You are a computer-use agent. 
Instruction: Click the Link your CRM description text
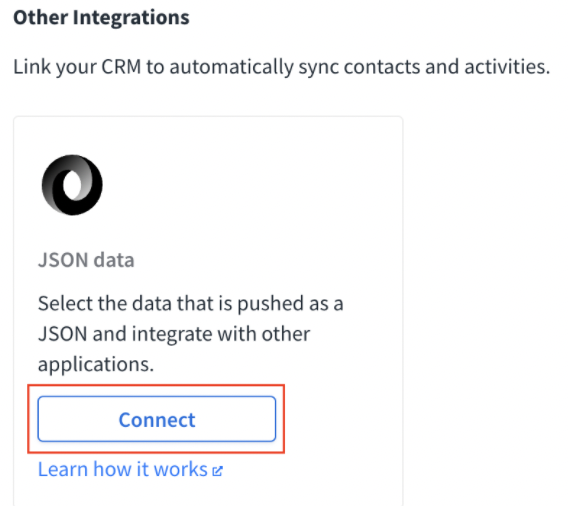pos(281,67)
